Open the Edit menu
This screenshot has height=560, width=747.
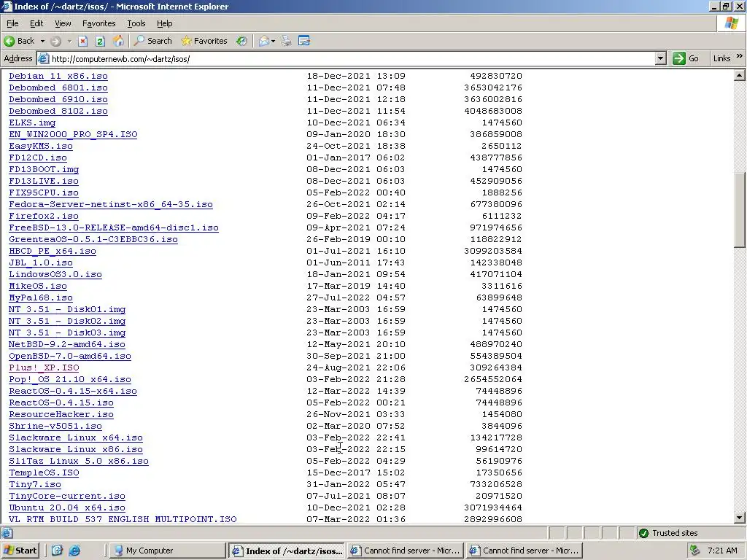36,23
